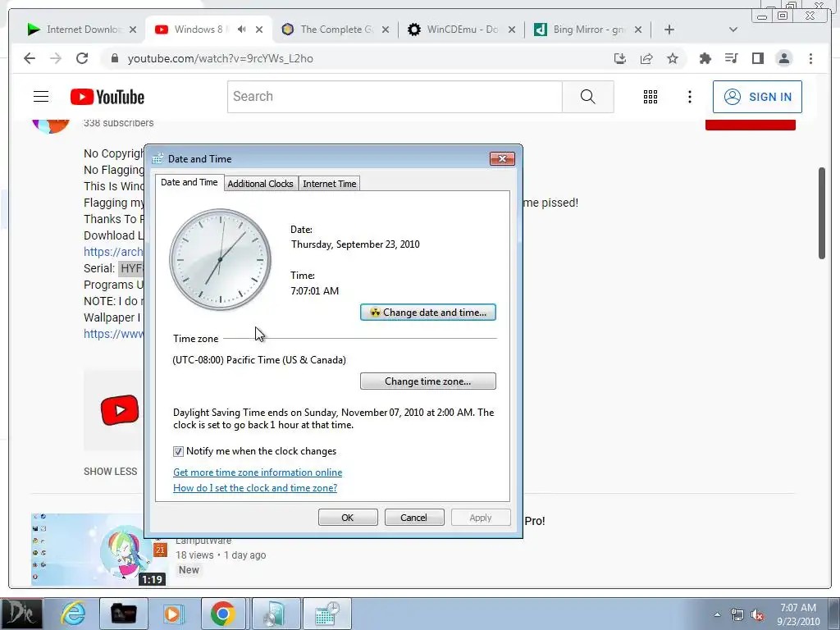The image size is (840, 630).
Task: Select the Date and Time dialog tab
Action: [189, 182]
